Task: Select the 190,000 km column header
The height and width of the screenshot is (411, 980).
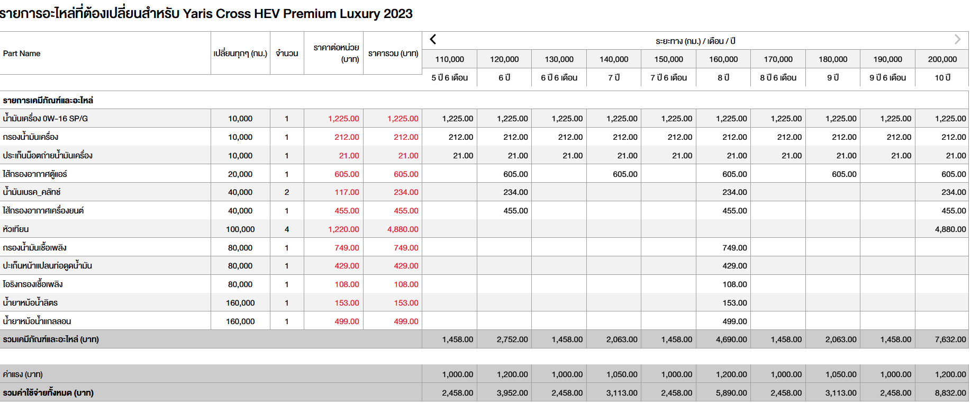Action: [888, 59]
